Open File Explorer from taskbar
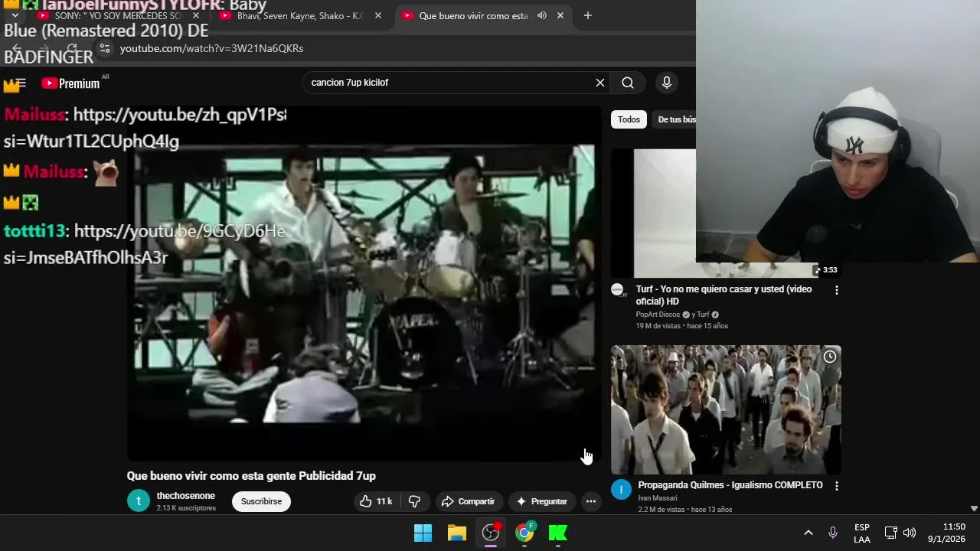The width and height of the screenshot is (980, 551). (457, 533)
